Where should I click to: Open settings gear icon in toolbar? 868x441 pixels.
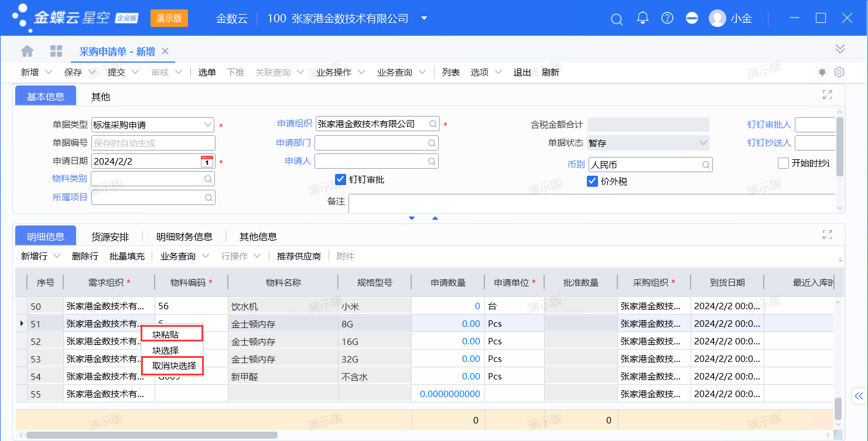(839, 72)
